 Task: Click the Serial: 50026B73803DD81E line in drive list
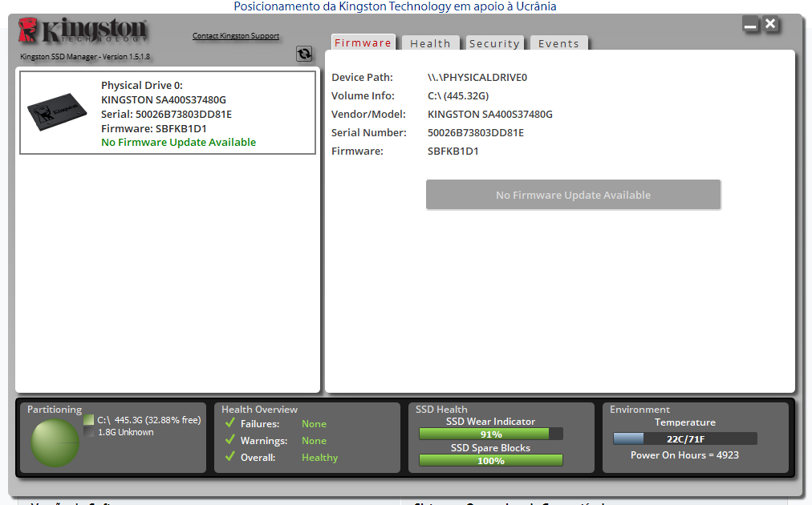click(x=166, y=114)
